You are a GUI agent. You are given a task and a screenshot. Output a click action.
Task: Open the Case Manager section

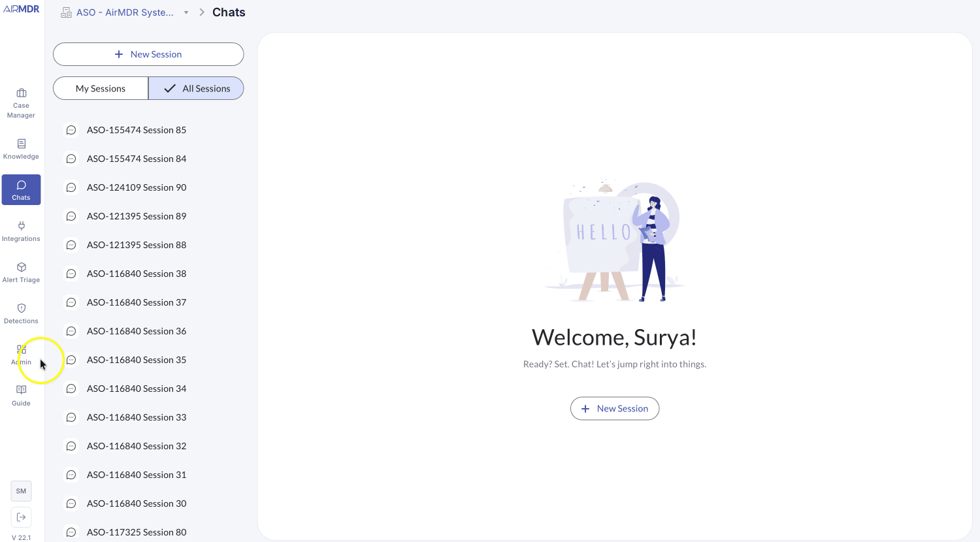(21, 103)
